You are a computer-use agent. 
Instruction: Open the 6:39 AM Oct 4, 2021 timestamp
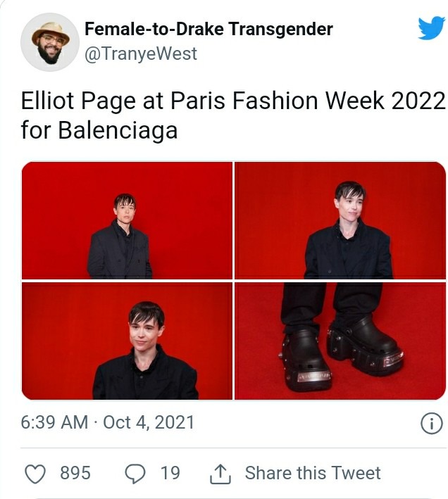tap(108, 422)
